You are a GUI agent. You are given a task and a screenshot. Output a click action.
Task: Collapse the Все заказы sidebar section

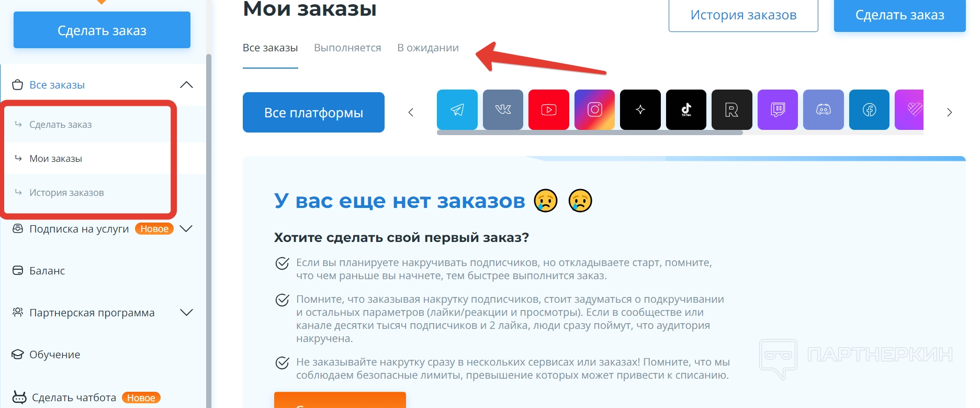186,85
